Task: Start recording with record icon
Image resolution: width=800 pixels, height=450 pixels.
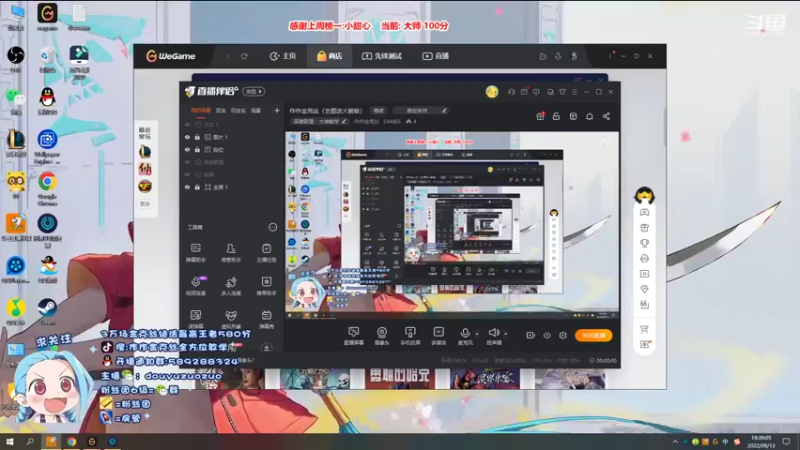Action: click(531, 335)
